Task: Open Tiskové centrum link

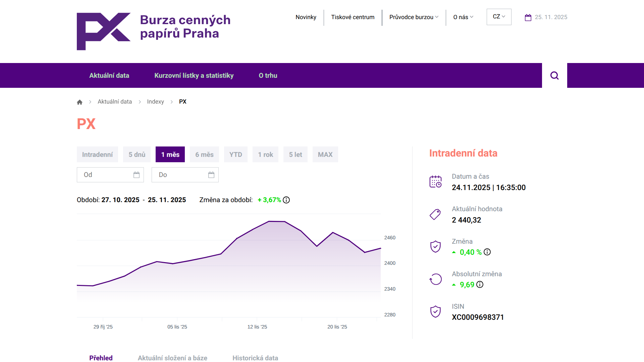Action: click(353, 17)
